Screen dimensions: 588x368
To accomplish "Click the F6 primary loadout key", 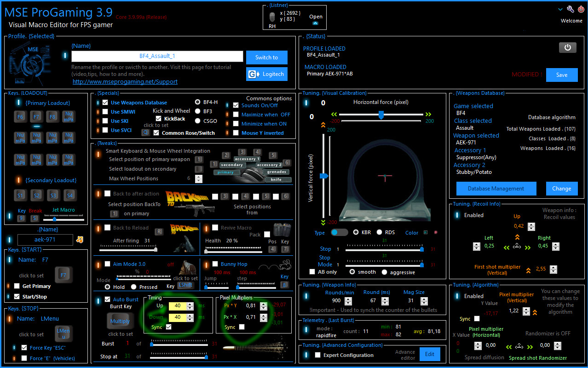I will coord(20,117).
